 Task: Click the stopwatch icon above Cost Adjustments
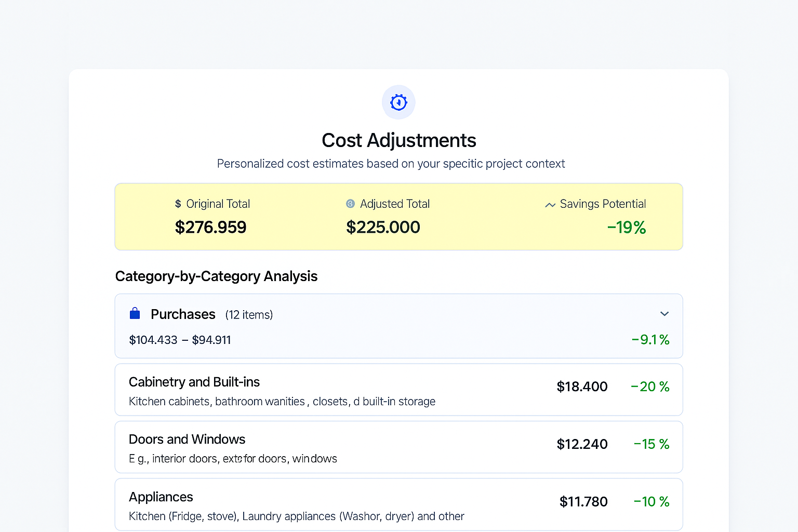tap(398, 102)
